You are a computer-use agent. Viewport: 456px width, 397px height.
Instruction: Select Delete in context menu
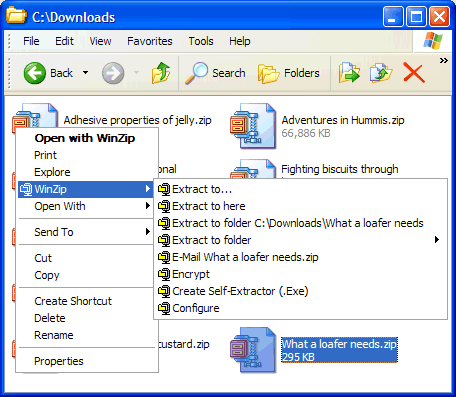point(50,318)
